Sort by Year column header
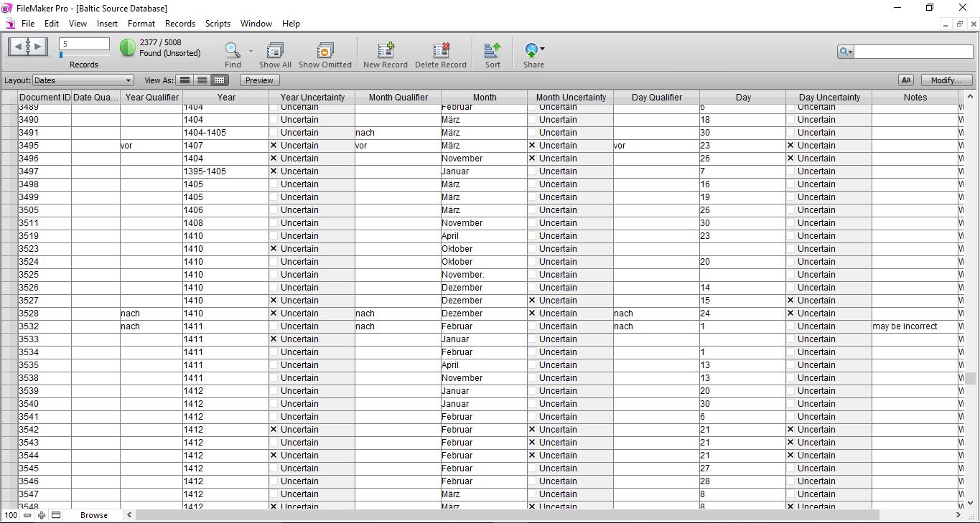 pos(226,98)
